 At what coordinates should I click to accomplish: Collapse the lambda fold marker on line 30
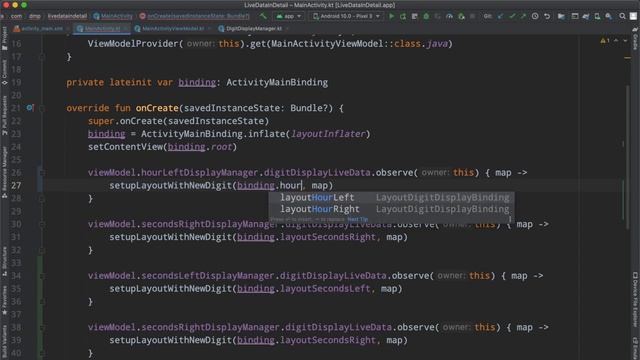click(42, 224)
